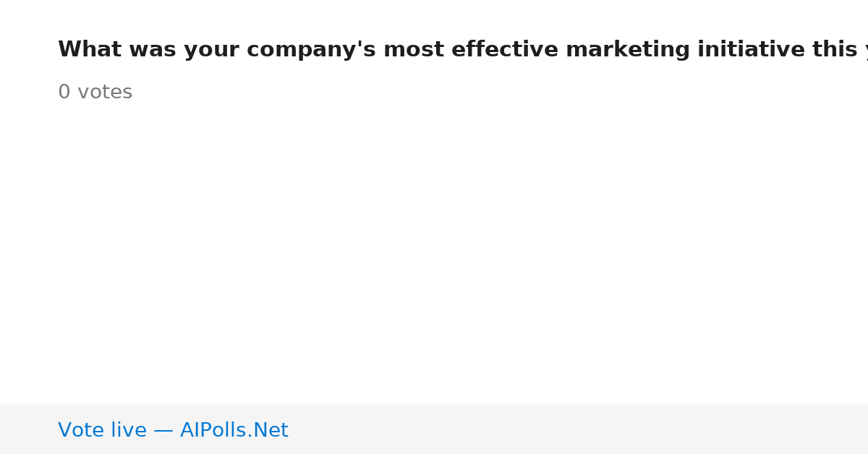
Task: Select the 0 votes counter text
Action: [95, 93]
